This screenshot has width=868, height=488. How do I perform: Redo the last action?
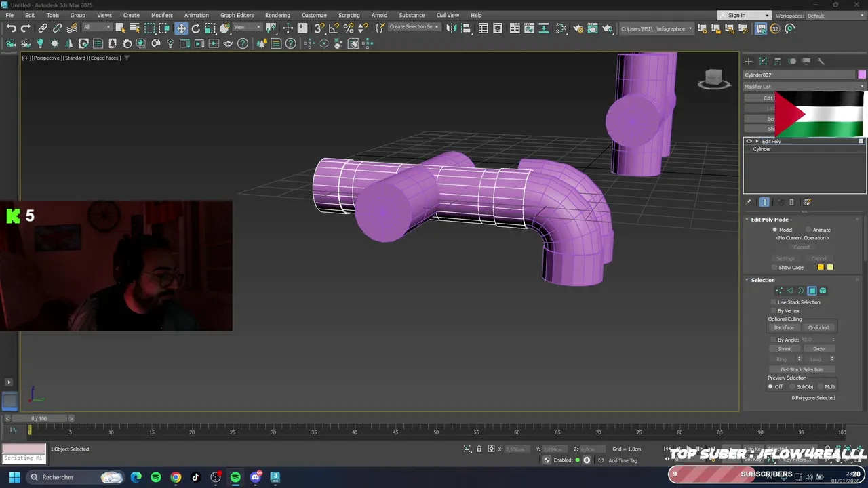click(x=25, y=28)
